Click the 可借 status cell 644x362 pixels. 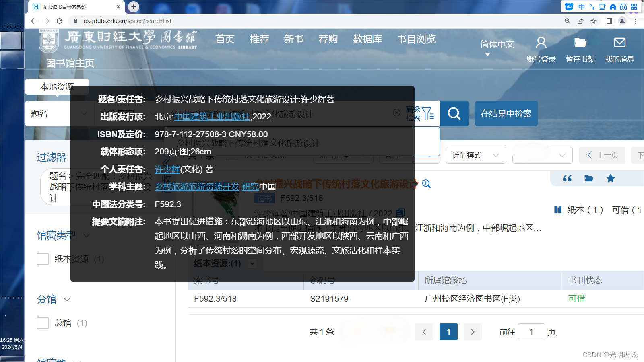(x=577, y=299)
